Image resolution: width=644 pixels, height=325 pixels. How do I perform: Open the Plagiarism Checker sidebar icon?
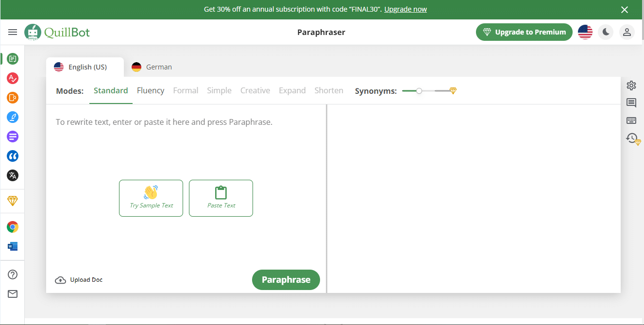pos(13,98)
